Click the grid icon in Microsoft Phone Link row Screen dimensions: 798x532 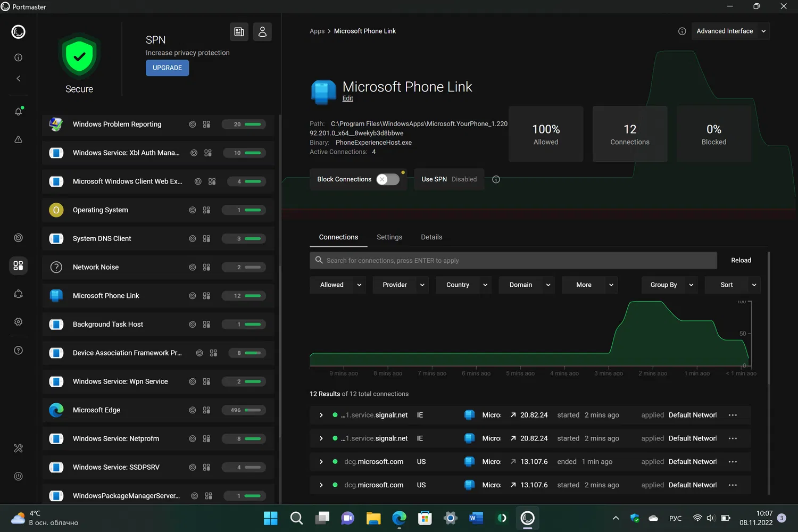206,296
